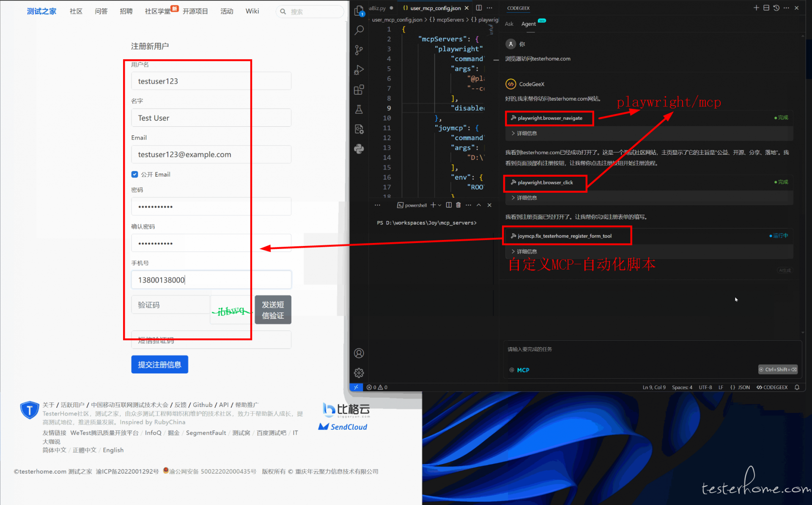Open the Manage gear in activity bar

pyautogui.click(x=359, y=373)
